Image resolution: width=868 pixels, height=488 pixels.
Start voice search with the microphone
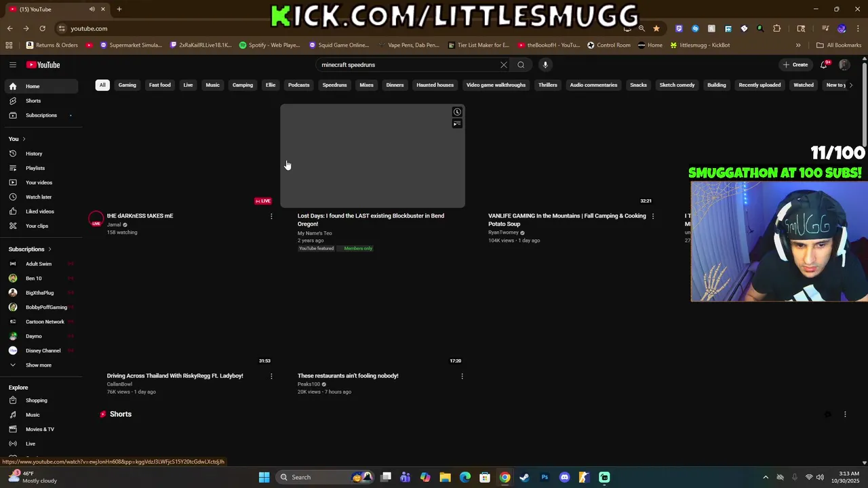545,65
